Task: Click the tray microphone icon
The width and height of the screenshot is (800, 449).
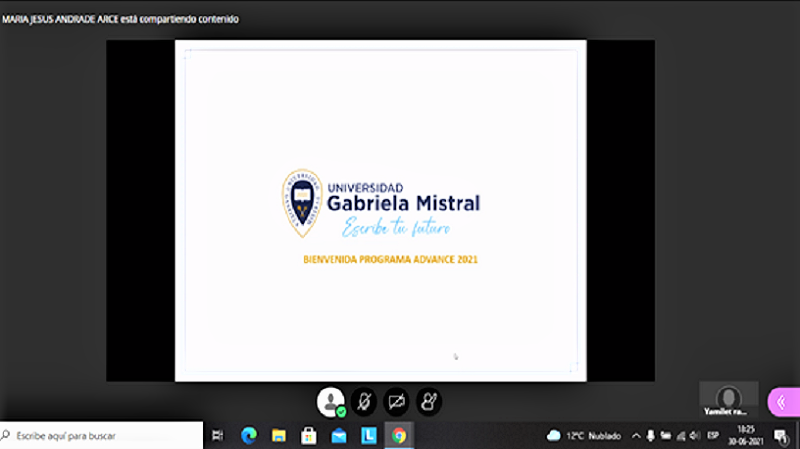Action: 651,435
